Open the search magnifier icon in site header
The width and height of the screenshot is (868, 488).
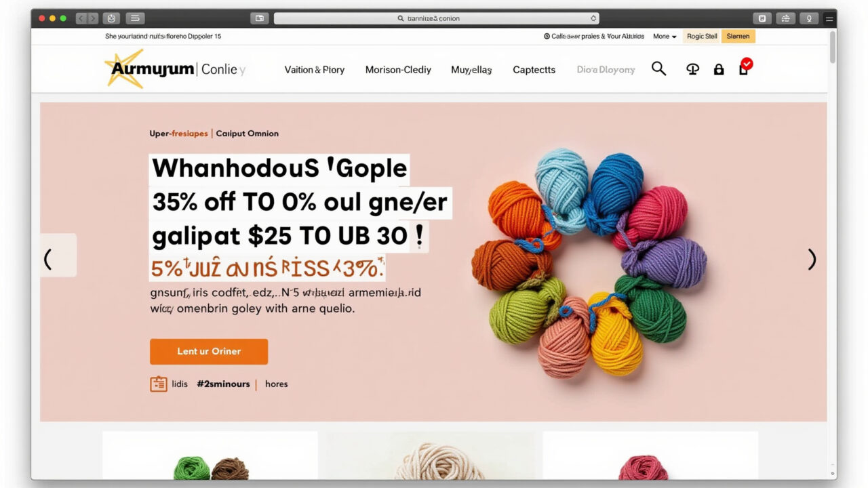658,68
